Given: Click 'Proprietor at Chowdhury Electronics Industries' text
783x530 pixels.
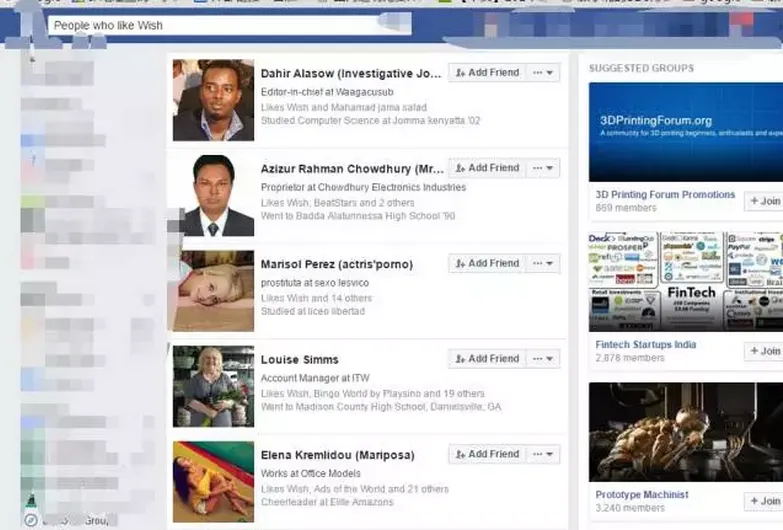Looking at the screenshot, I should [x=363, y=188].
